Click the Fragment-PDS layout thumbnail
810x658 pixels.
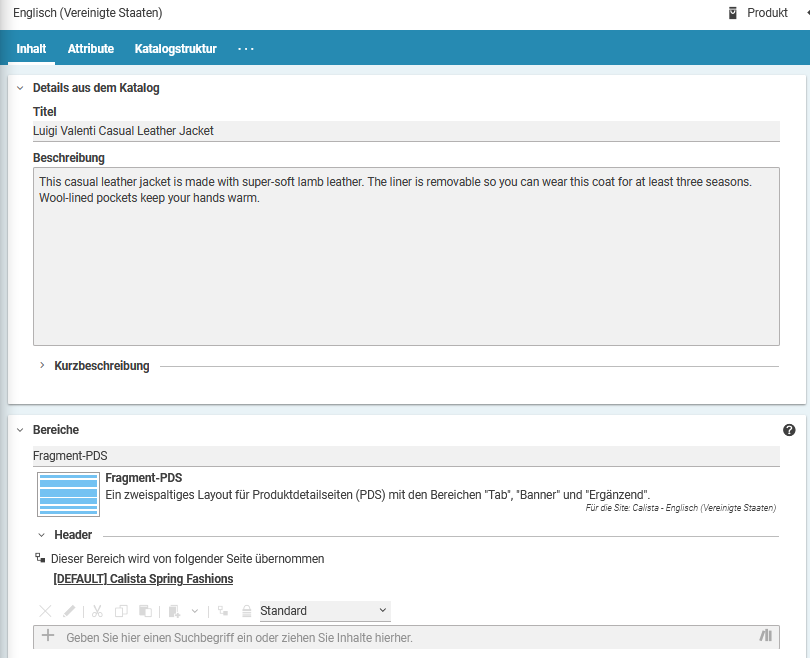tap(67, 494)
